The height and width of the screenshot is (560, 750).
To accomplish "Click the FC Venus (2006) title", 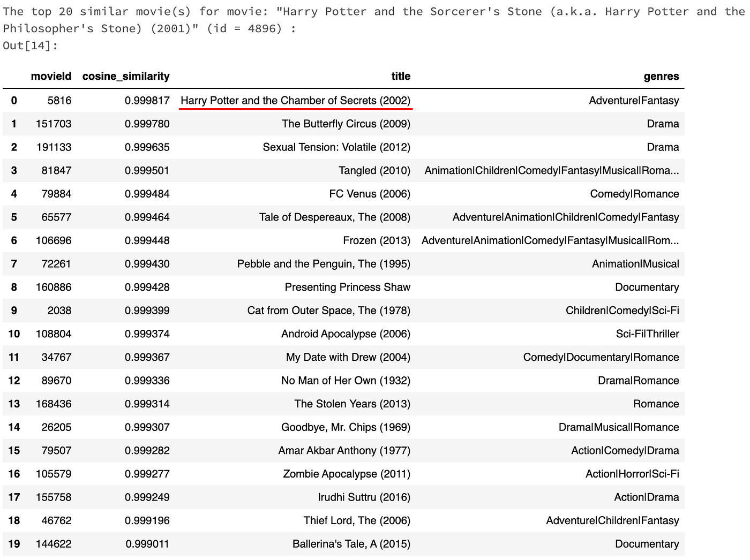I will point(370,194).
